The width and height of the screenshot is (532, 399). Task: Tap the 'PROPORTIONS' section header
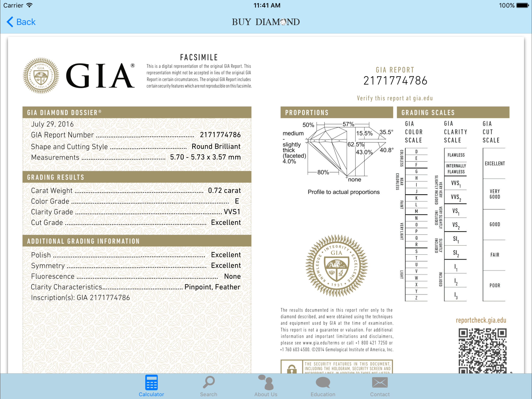[x=337, y=112]
